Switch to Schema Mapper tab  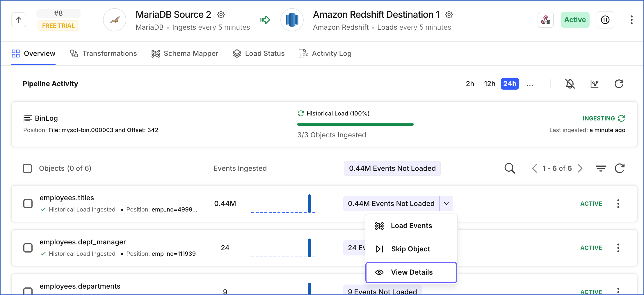[x=185, y=54]
